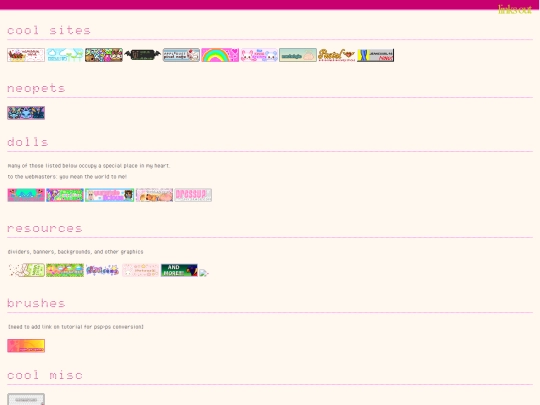
Task: Click the DRESSUP banner
Action: point(193,195)
